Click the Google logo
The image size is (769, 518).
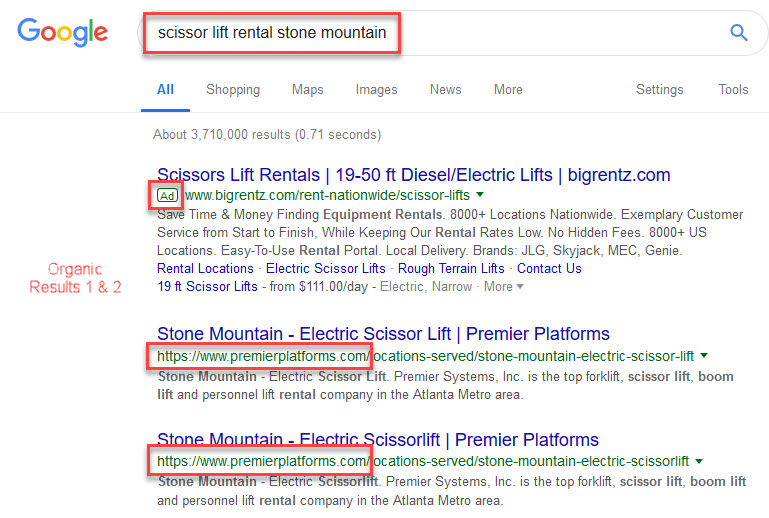click(62, 32)
